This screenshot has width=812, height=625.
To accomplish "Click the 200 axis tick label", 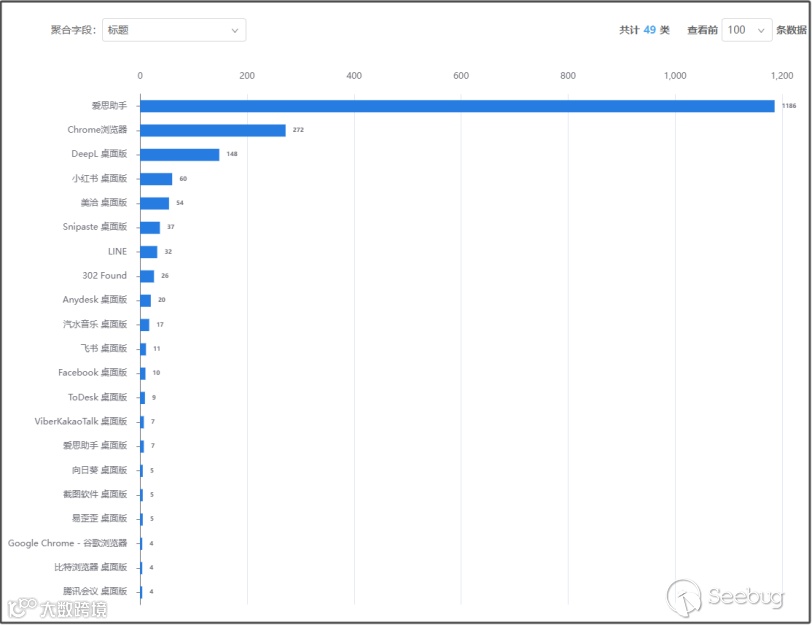I will coord(247,76).
